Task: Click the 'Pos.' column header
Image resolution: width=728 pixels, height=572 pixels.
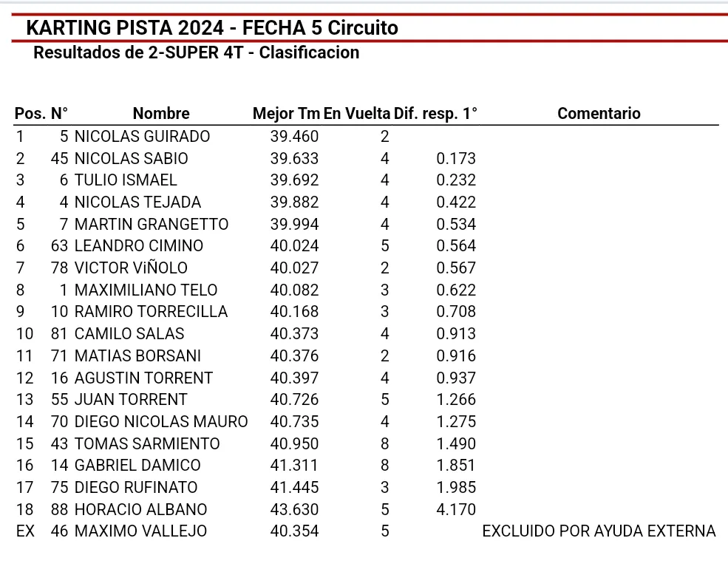Action: point(30,114)
